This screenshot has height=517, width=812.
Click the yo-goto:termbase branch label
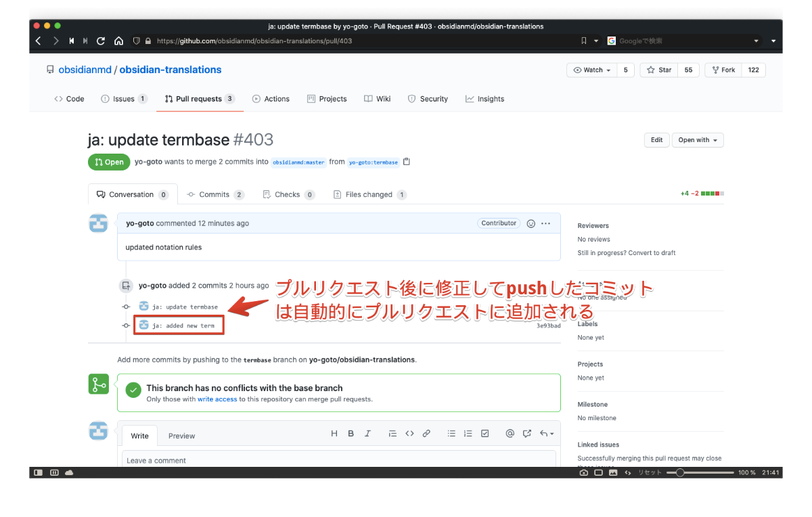pos(374,162)
